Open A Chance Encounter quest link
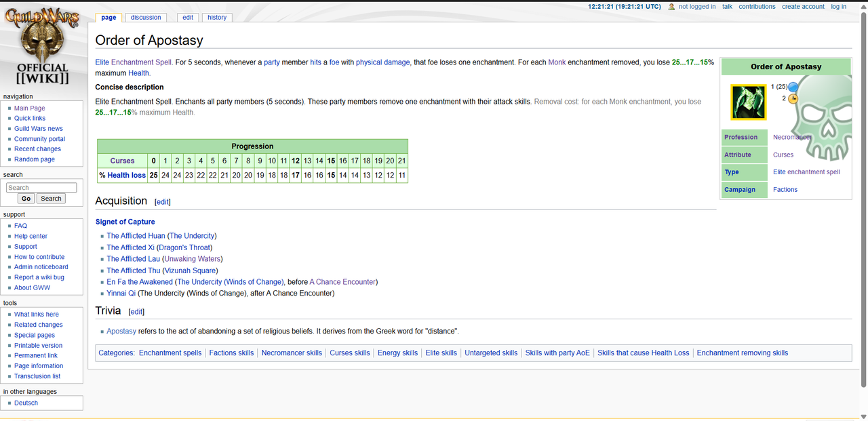 342,282
